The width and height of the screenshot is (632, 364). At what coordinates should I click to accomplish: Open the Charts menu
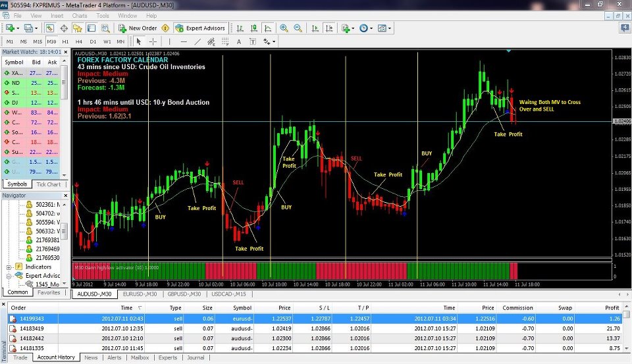coord(80,16)
